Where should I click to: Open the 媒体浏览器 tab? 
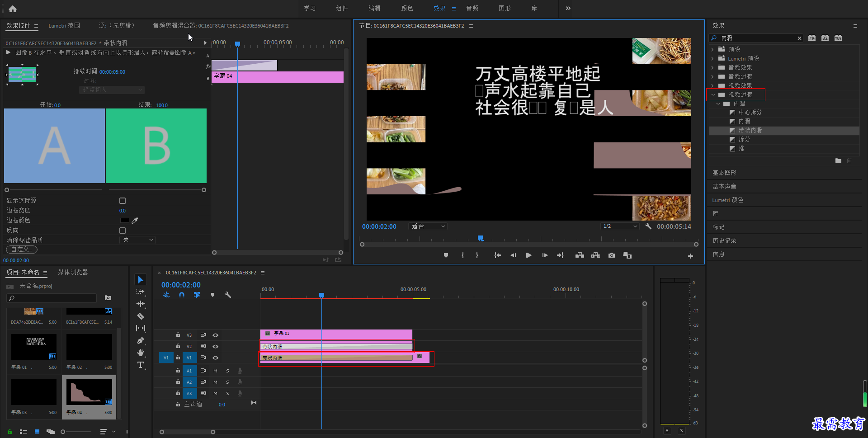point(73,272)
